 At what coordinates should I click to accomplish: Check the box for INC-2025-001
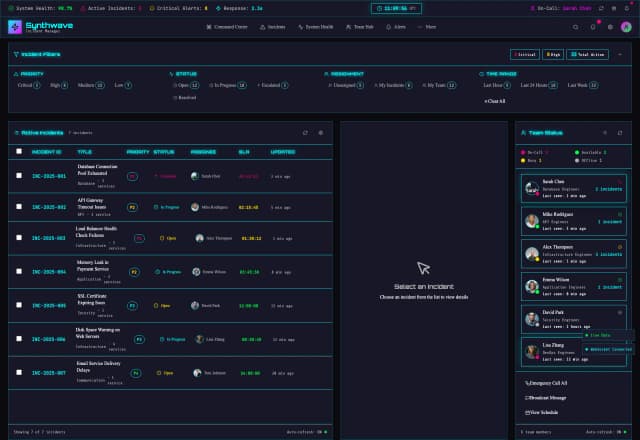tap(18, 175)
